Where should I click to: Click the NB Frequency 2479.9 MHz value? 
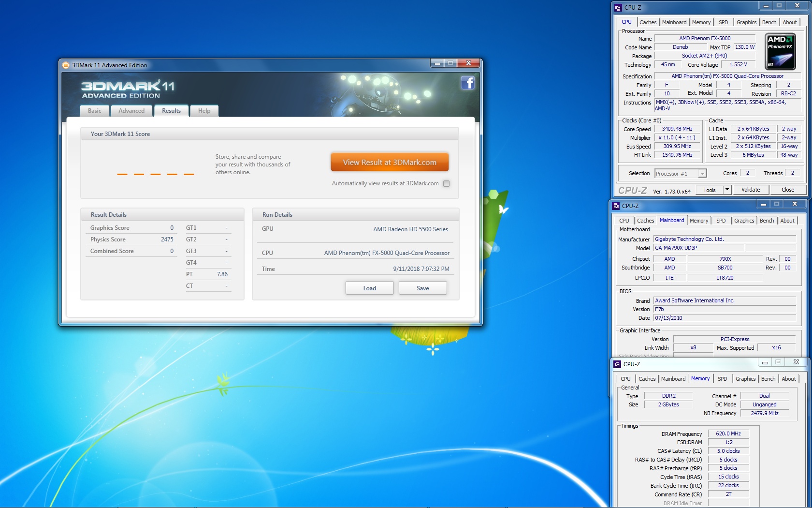[765, 413]
